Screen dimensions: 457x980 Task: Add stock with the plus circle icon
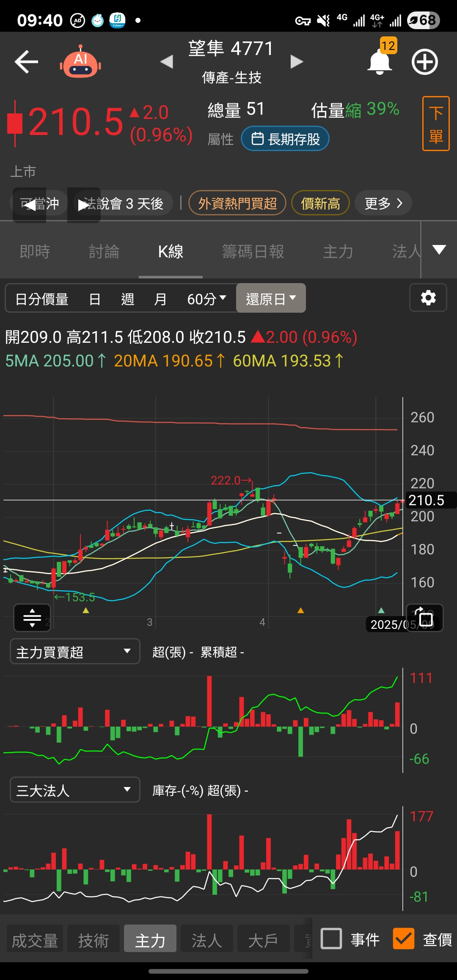[x=425, y=62]
